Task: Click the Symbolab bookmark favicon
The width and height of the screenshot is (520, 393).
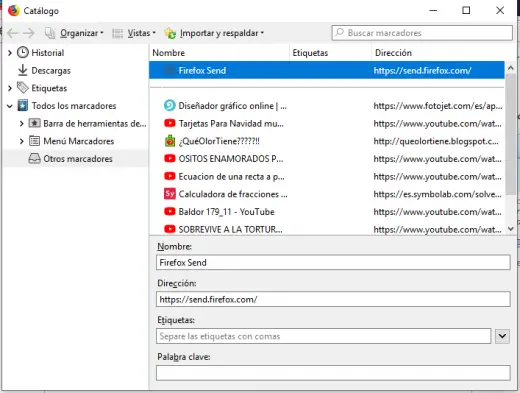Action: coord(170,194)
